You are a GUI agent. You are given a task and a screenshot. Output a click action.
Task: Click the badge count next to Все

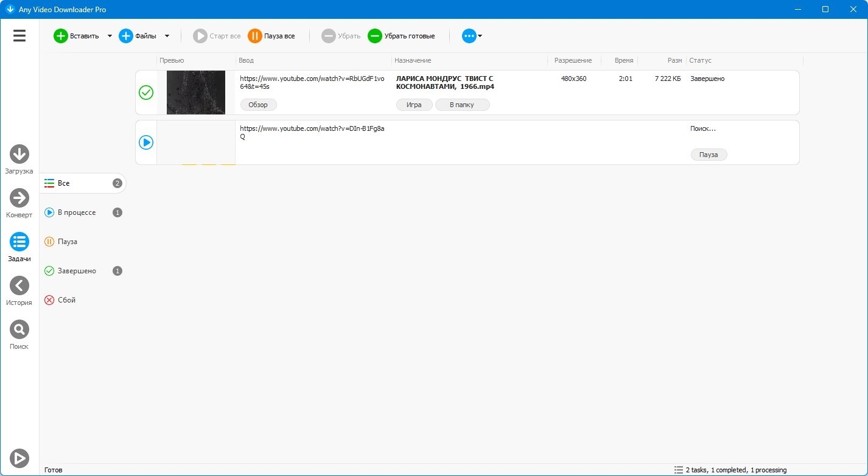coord(117,183)
